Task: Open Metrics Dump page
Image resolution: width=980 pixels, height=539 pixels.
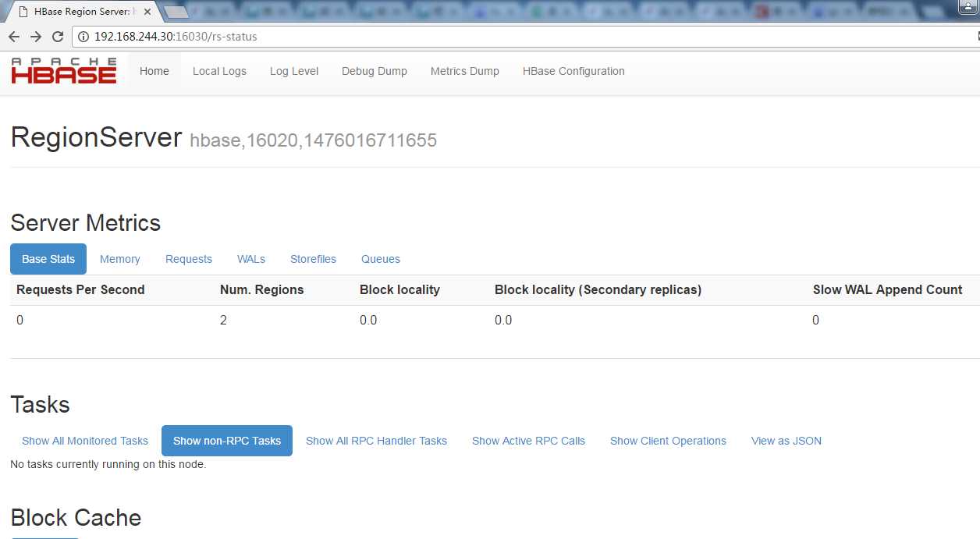Action: point(465,71)
